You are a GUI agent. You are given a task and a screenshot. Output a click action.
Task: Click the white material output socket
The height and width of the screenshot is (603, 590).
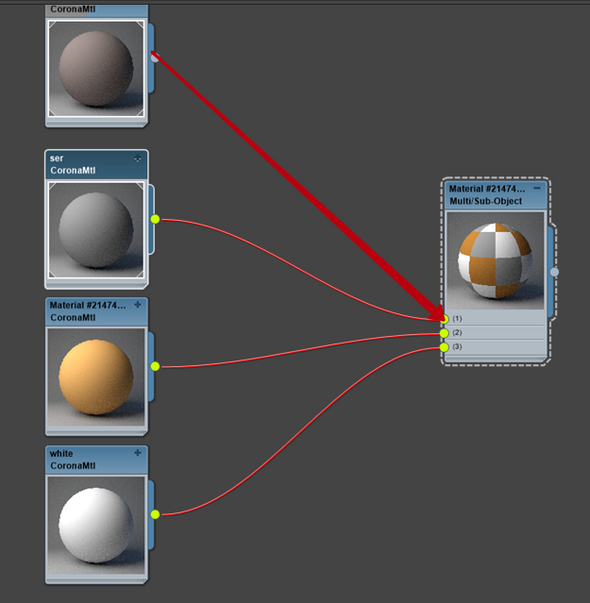pos(155,515)
